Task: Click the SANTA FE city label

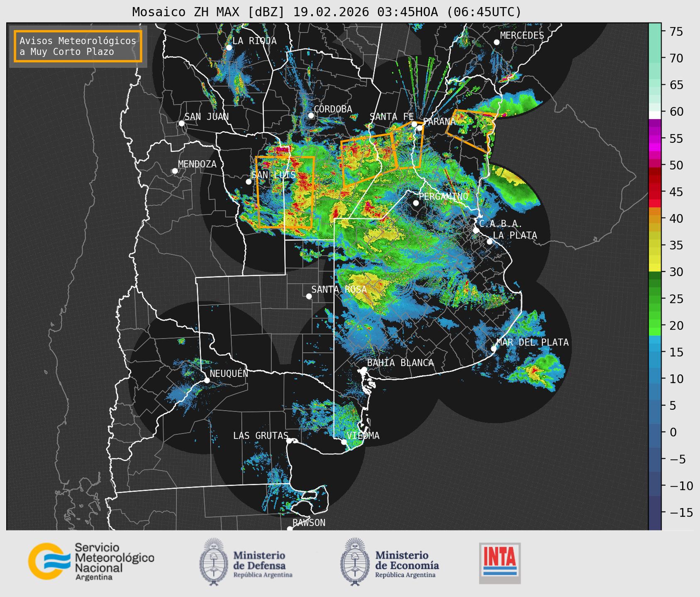Action: (x=392, y=117)
